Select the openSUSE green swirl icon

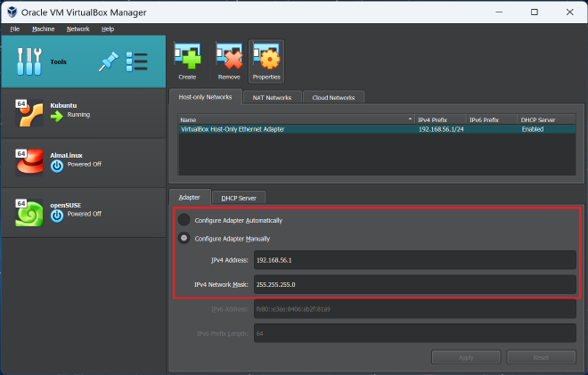click(29, 213)
